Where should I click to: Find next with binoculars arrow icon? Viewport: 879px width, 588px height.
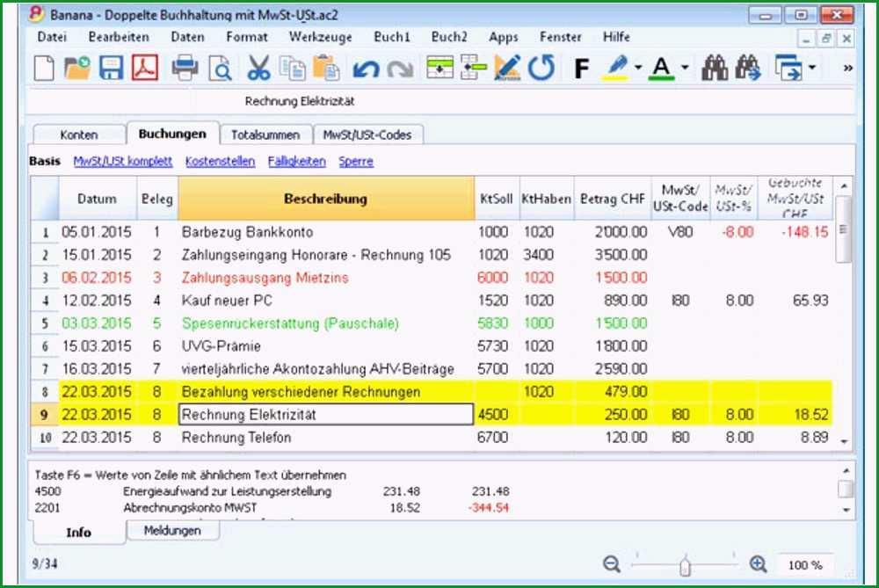[x=748, y=68]
